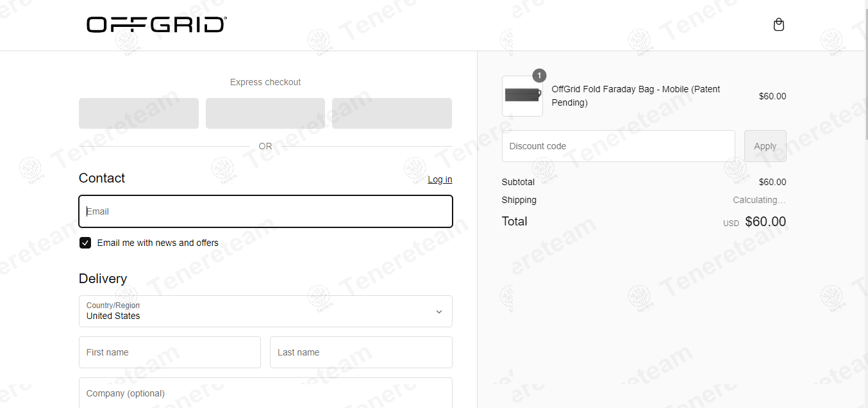The image size is (868, 408).
Task: Select the Last name field
Action: pyautogui.click(x=361, y=352)
